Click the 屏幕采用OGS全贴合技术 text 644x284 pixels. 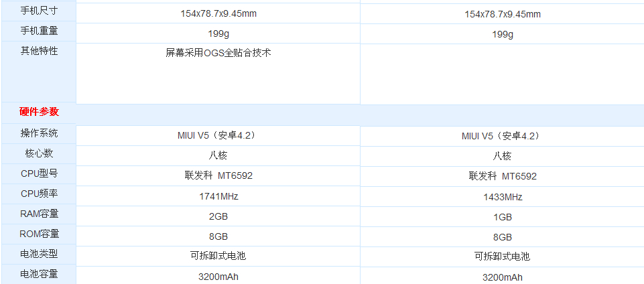pyautogui.click(x=218, y=52)
